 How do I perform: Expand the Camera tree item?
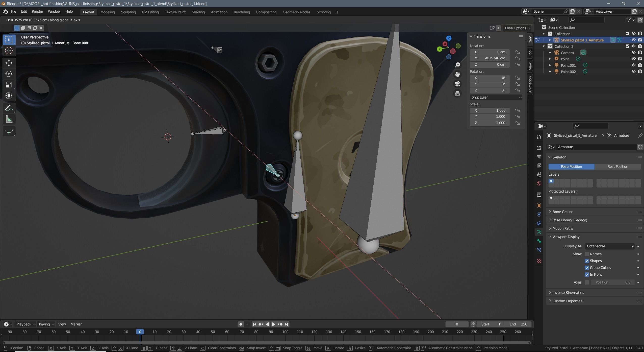coord(550,53)
